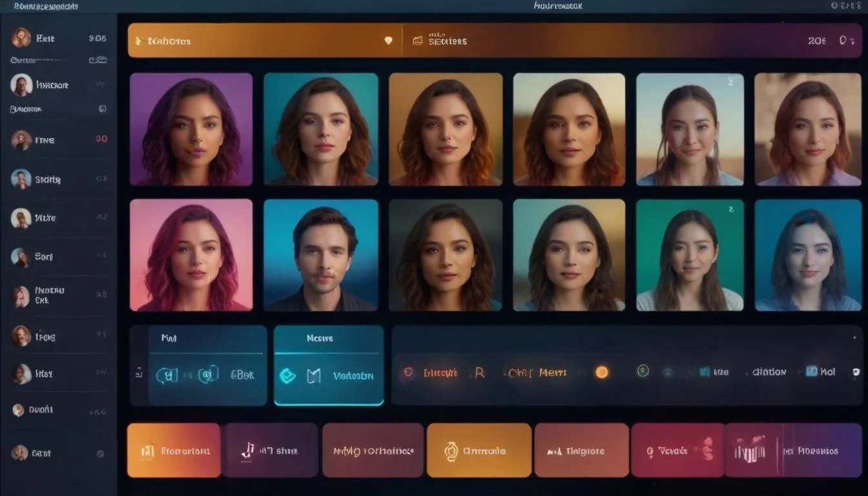
Task: Click the waveform bars icon on purple tile
Action: tap(749, 450)
